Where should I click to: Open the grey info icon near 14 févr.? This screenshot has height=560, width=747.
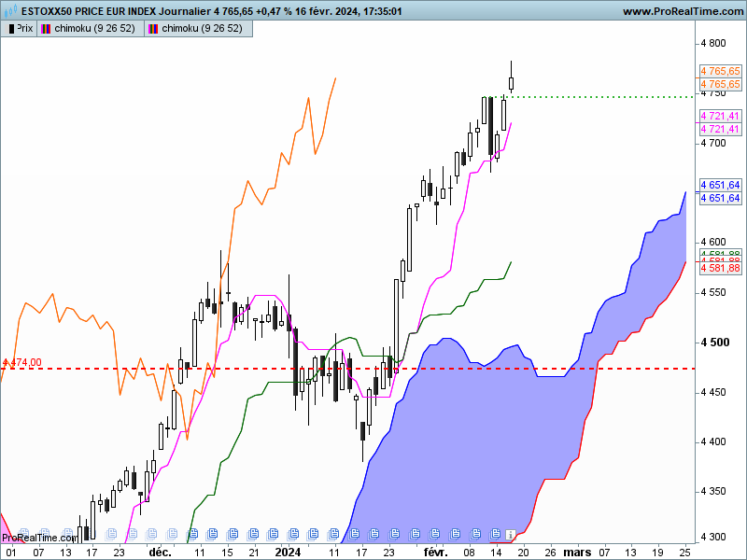tap(510, 534)
